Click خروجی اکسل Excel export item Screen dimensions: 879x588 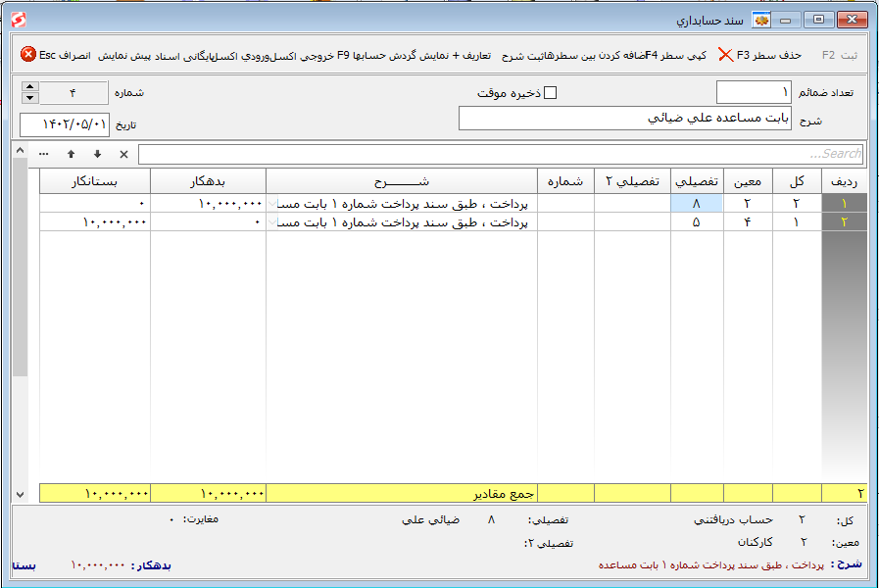coord(301,56)
